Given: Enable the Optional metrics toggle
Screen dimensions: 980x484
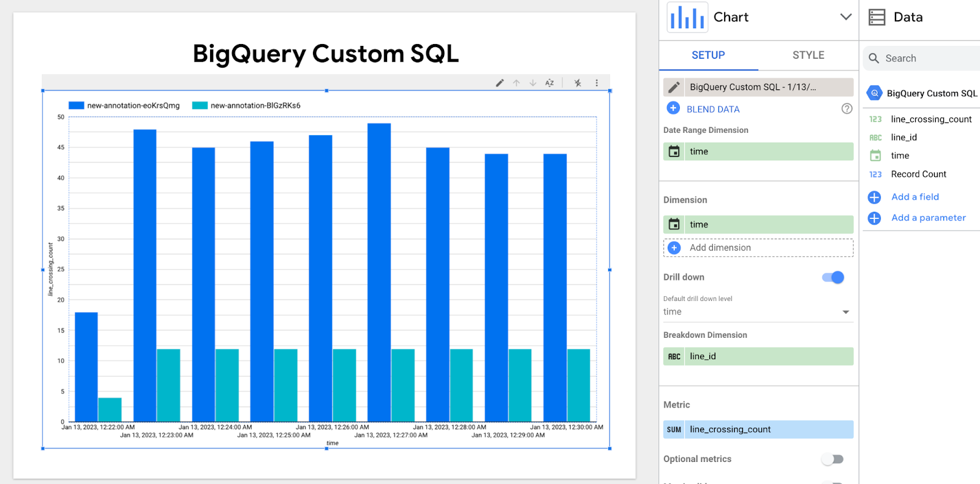Looking at the screenshot, I should [833, 460].
